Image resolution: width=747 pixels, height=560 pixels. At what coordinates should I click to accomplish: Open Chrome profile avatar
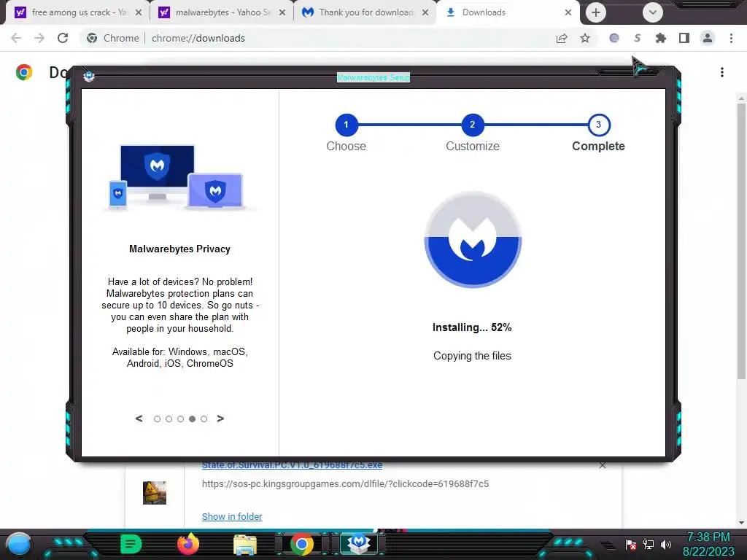(708, 38)
